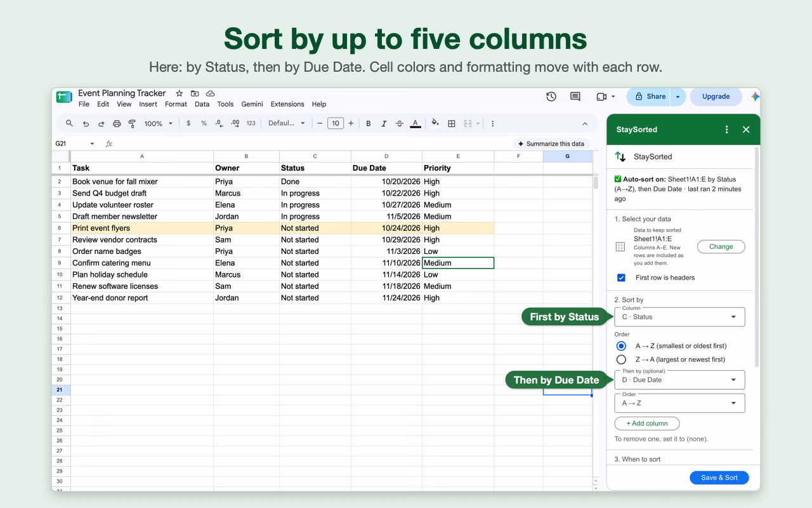Open the D · Due Date dropdown

(679, 380)
